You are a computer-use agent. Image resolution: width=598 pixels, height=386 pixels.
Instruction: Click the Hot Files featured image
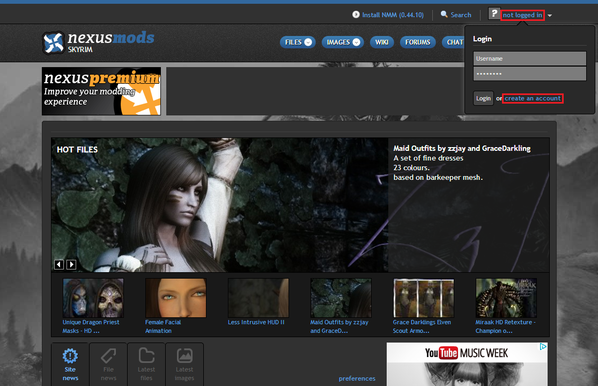point(220,205)
